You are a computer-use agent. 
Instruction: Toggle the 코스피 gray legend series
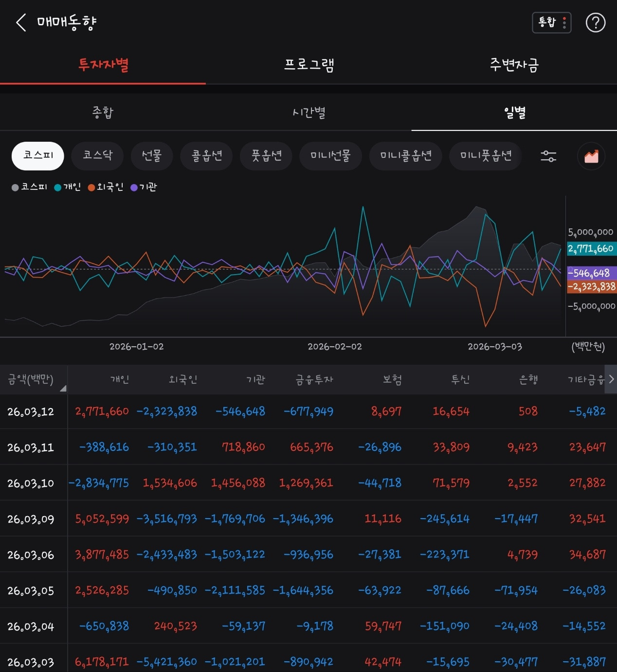pos(29,187)
